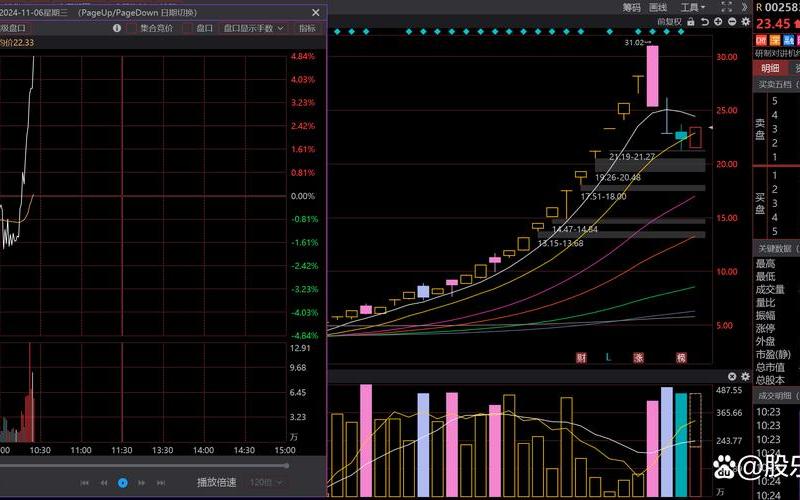Image resolution: width=800 pixels, height=500 pixels.
Task: Zoom out chart with the minus icon
Action: [x=730, y=21]
